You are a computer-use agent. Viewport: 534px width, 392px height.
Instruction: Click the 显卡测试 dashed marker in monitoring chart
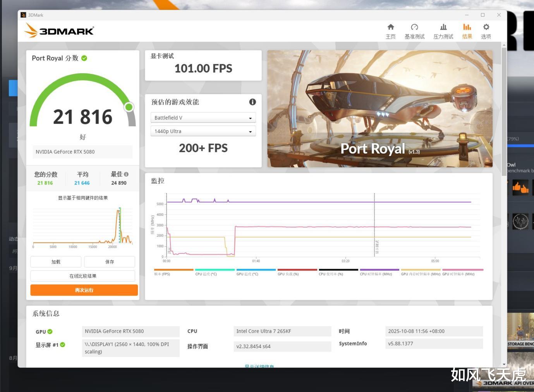pyautogui.click(x=374, y=225)
